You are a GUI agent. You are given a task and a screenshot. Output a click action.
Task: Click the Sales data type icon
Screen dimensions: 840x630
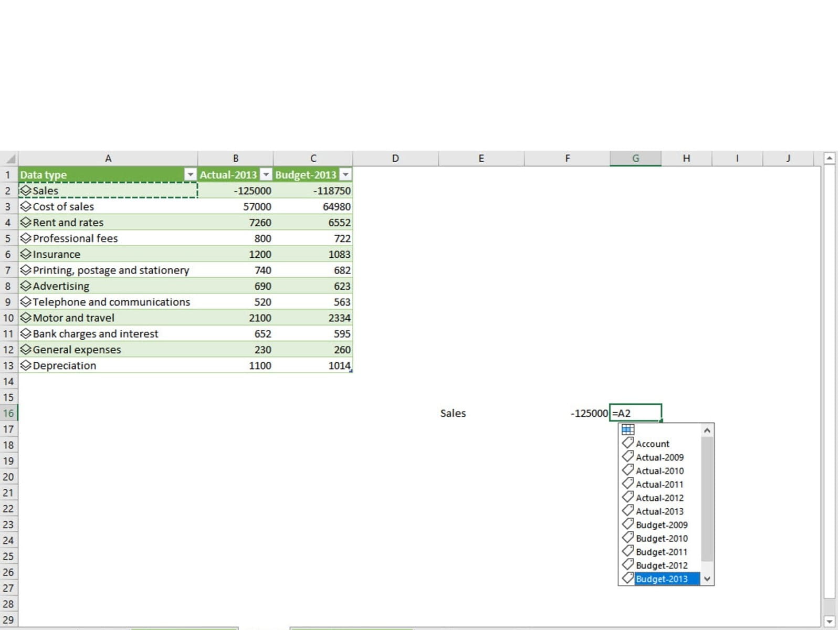pyautogui.click(x=25, y=191)
